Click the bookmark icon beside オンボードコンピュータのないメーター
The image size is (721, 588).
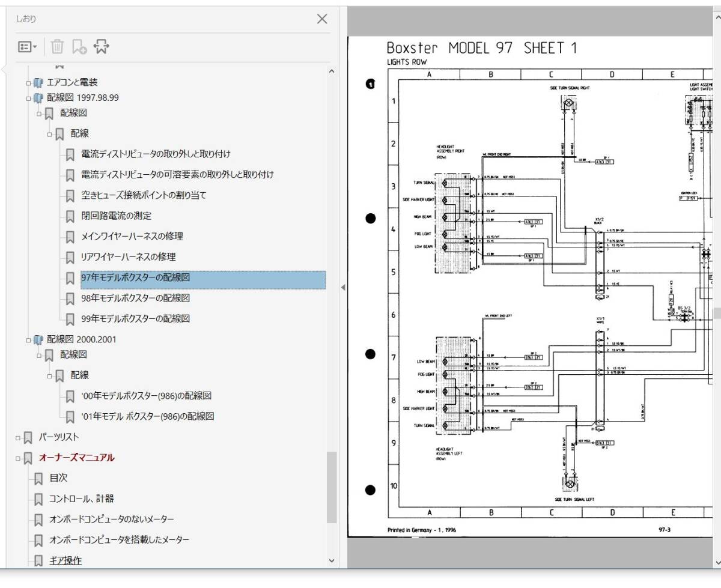38,520
